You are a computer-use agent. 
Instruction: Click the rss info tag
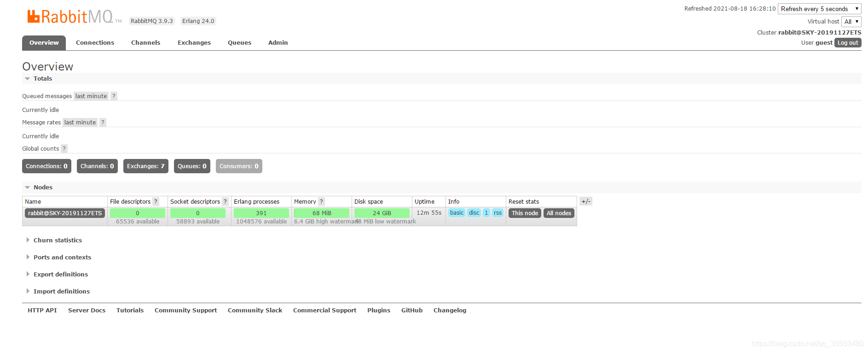498,213
